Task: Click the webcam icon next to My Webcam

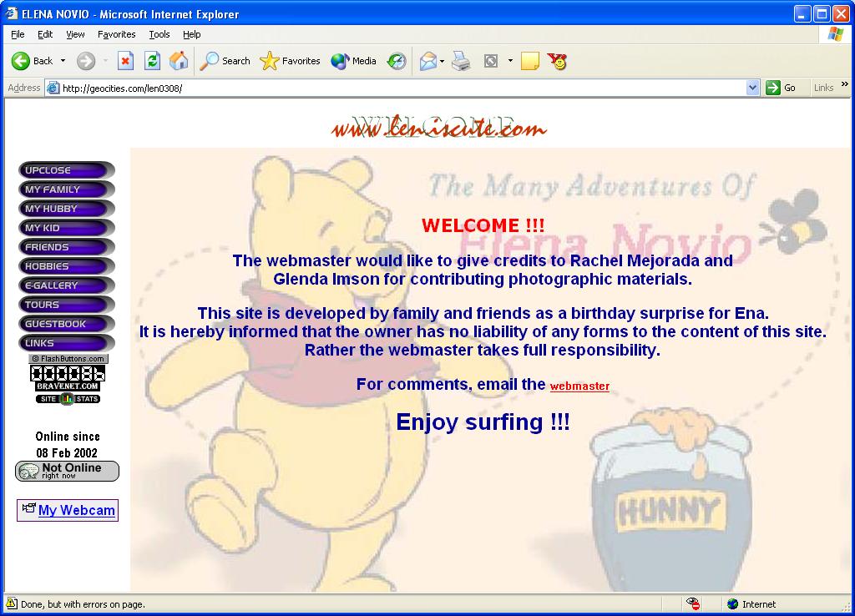Action: 28,508
